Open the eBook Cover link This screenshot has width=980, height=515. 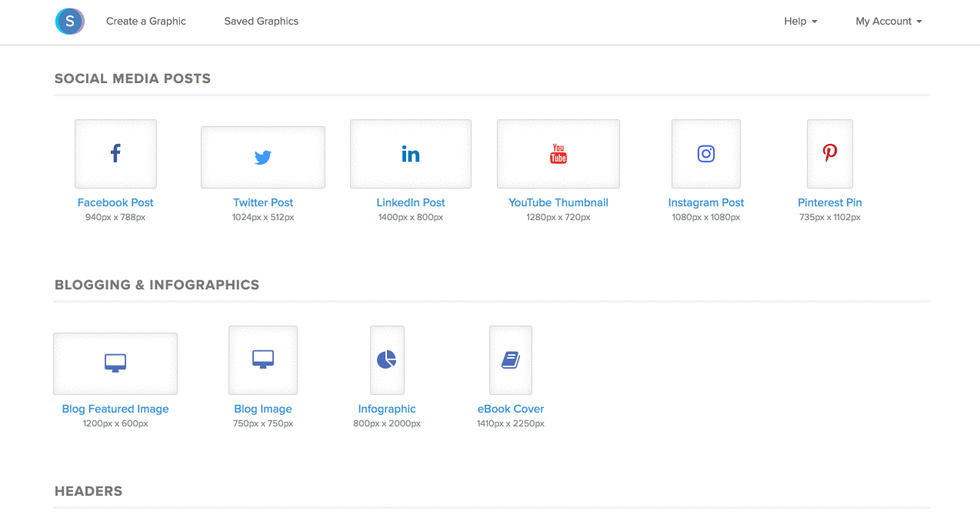511,409
